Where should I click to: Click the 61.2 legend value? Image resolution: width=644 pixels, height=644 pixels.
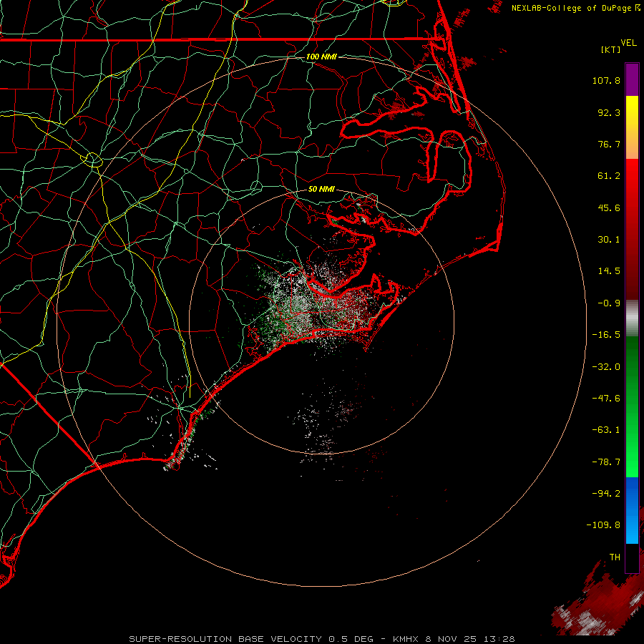(x=609, y=176)
